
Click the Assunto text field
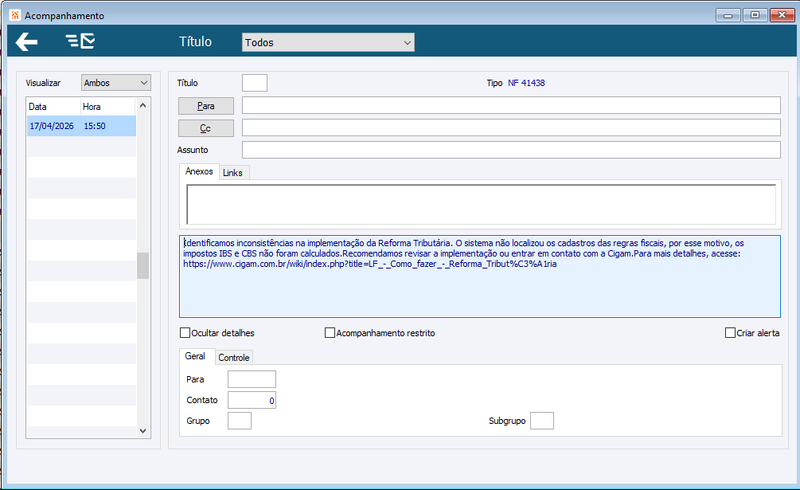pyautogui.click(x=511, y=150)
